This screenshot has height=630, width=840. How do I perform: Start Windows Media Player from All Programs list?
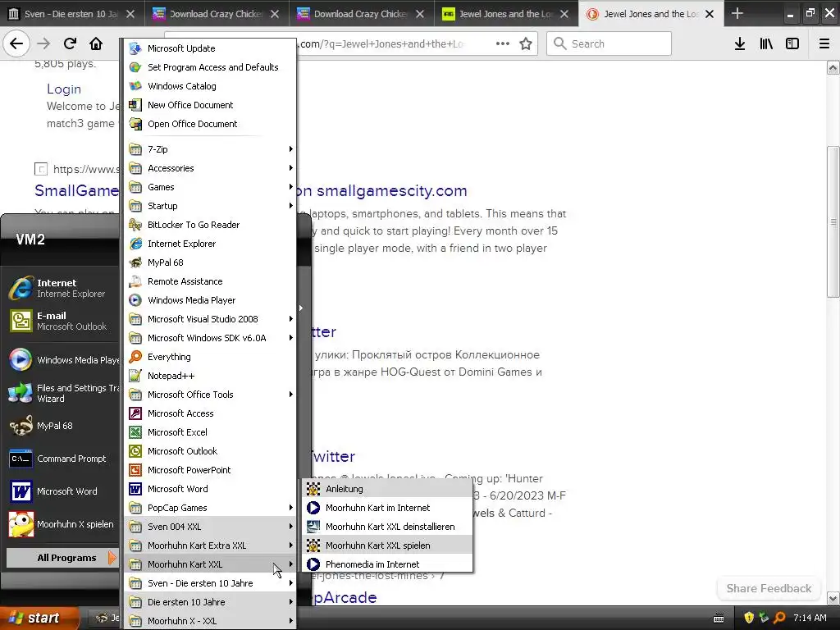pos(210,300)
